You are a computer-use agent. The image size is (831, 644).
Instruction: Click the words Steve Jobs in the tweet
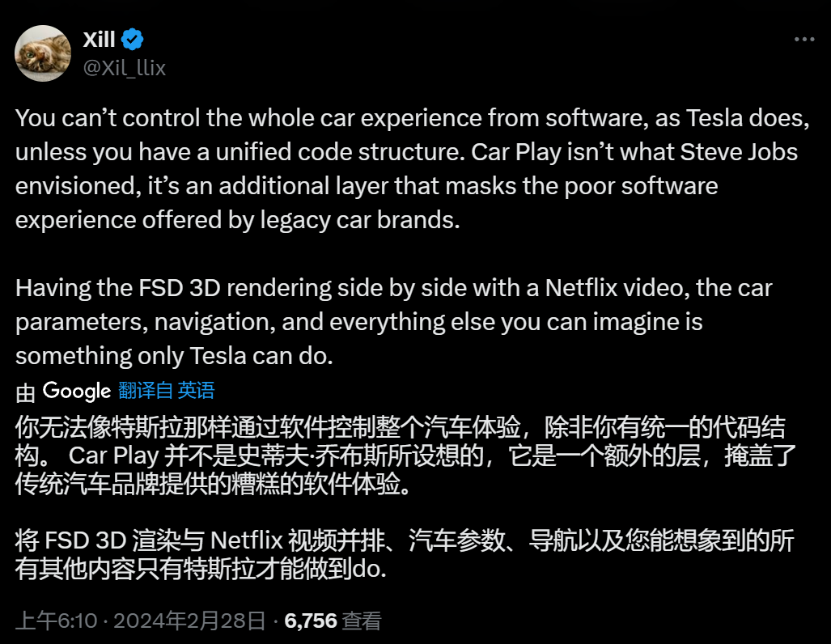point(739,152)
